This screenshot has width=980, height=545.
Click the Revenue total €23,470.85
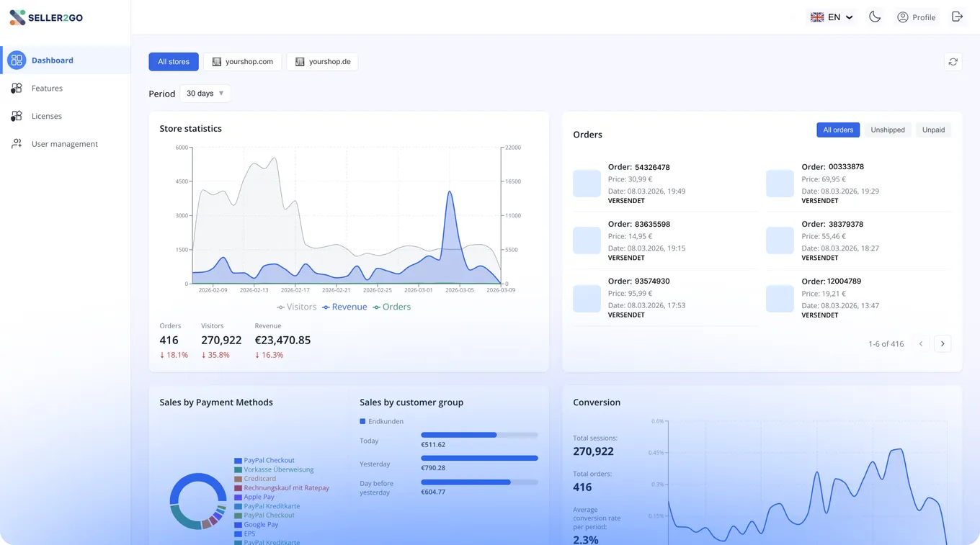pyautogui.click(x=282, y=340)
